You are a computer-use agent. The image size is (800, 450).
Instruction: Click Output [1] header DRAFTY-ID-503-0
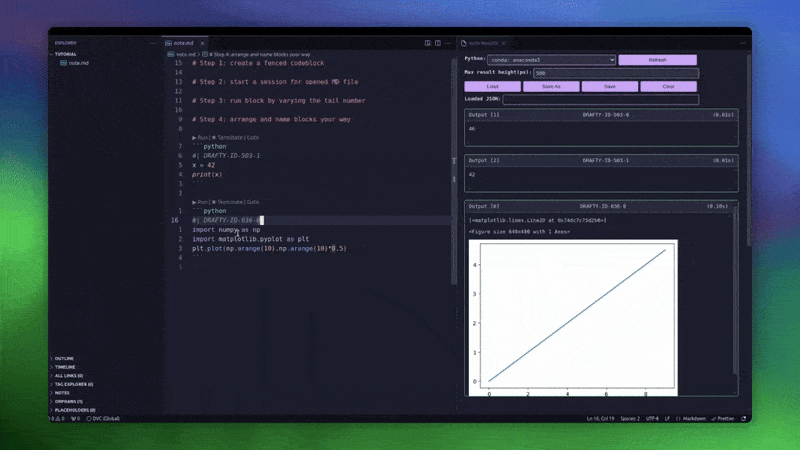601,115
